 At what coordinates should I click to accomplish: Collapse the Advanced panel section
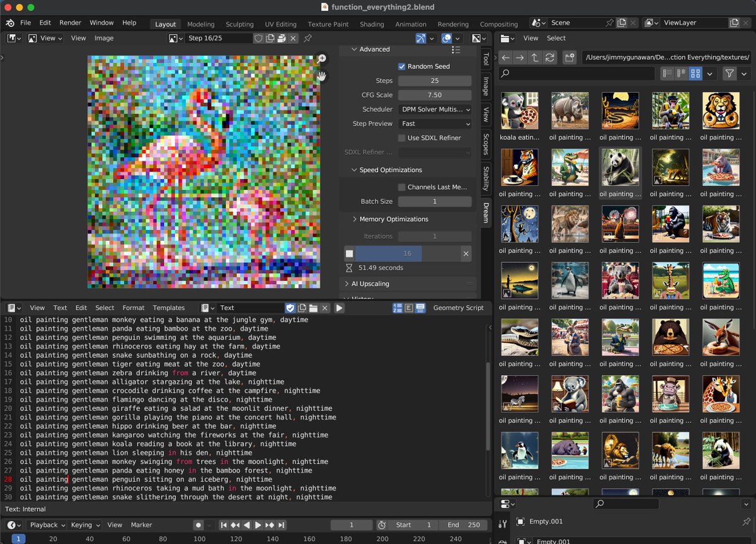point(354,49)
